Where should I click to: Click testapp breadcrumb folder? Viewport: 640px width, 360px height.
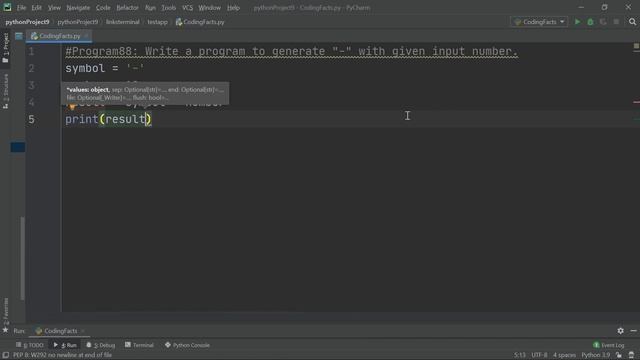click(158, 22)
